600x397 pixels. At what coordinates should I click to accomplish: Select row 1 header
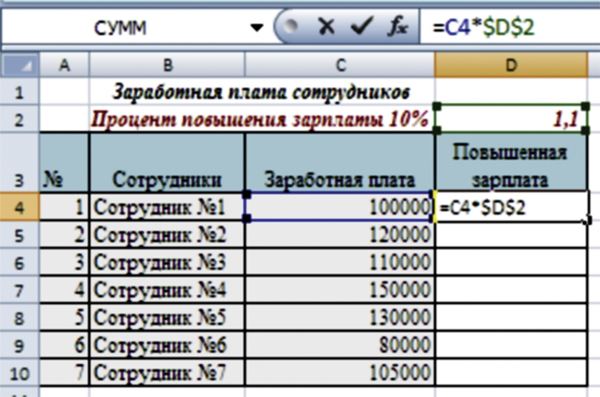20,91
